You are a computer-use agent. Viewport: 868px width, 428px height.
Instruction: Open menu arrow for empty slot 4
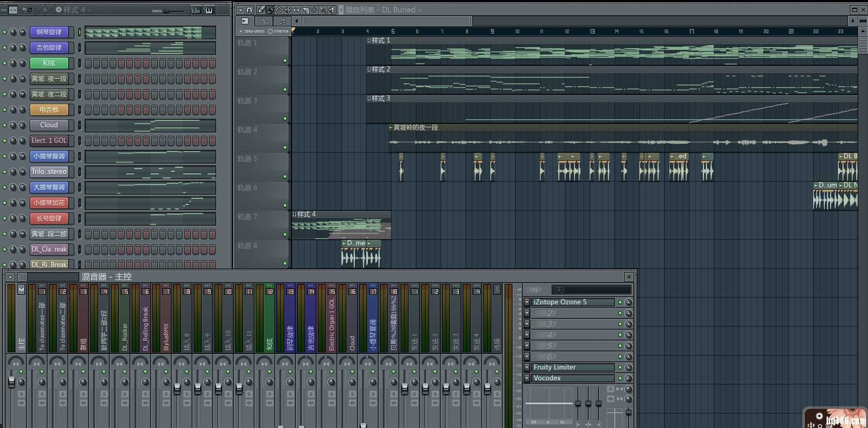tap(527, 335)
